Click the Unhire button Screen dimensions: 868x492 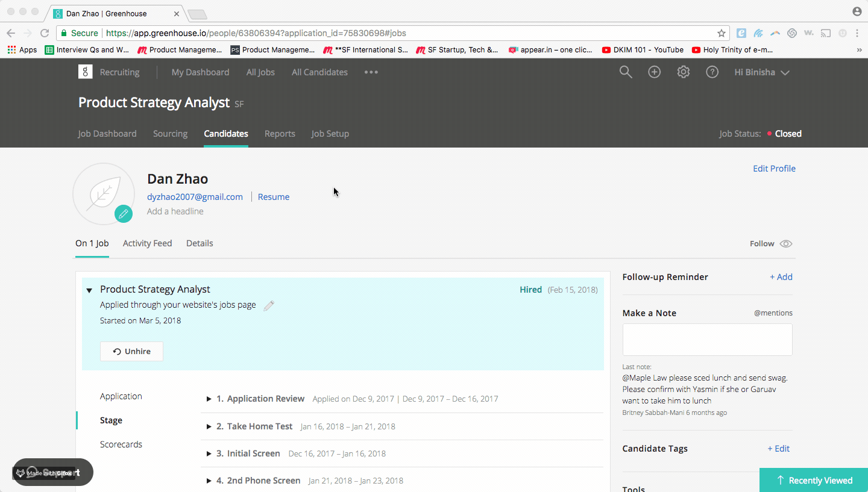[x=131, y=351]
